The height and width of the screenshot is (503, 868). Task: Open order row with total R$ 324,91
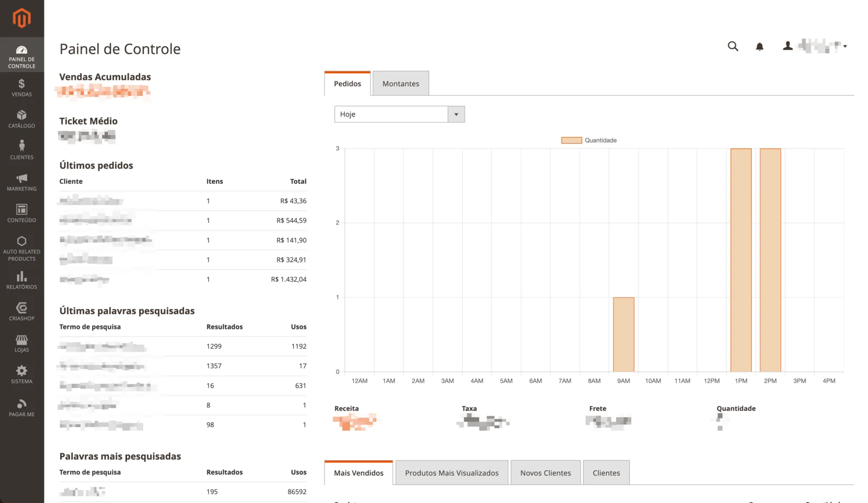click(183, 260)
